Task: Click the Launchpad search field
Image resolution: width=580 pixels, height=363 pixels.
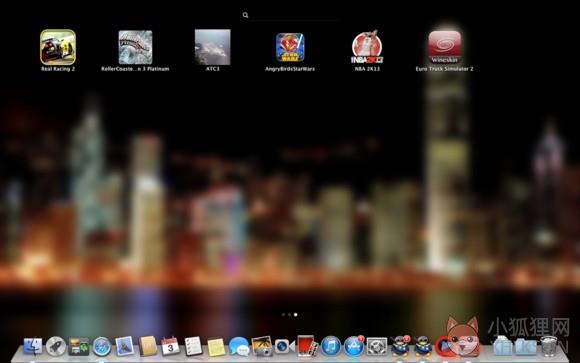Action: coord(290,15)
